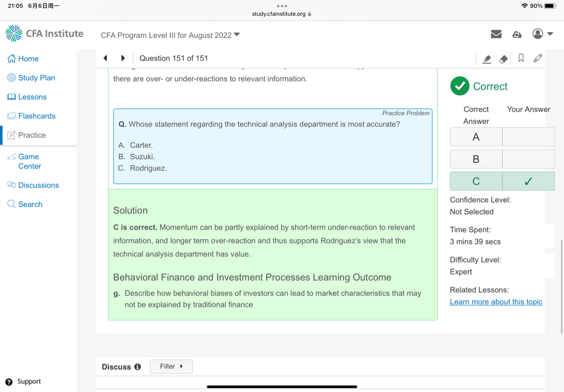Screen dimensions: 564x392
Task: Go to the next question arrow
Action: pos(123,58)
